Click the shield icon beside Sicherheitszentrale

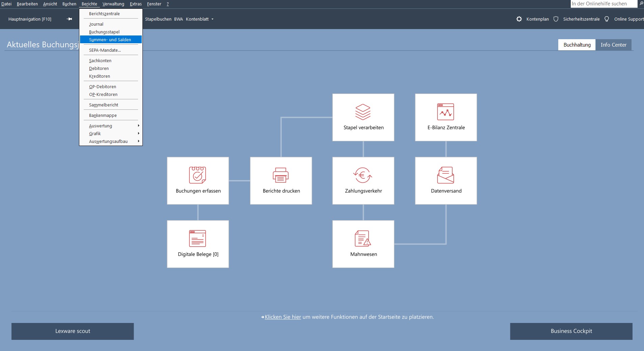pyautogui.click(x=556, y=19)
